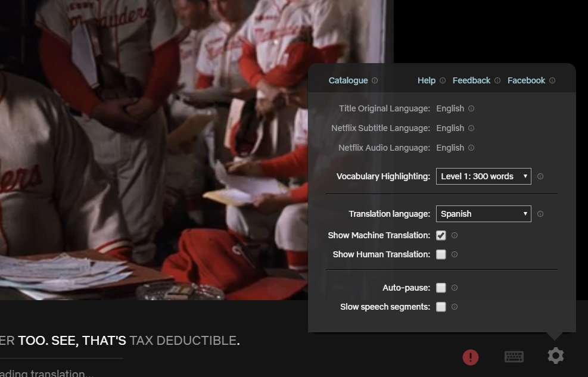The height and width of the screenshot is (377, 588).
Task: Click the red error alert icon
Action: click(x=471, y=357)
